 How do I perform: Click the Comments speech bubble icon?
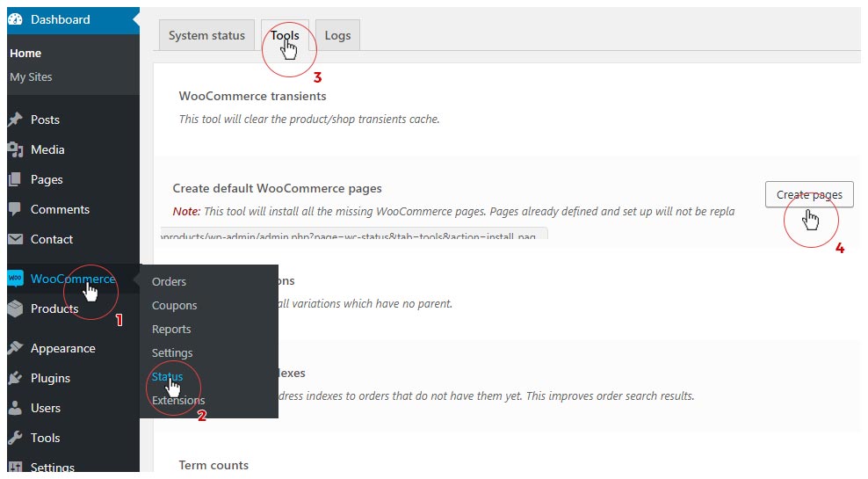(x=15, y=209)
